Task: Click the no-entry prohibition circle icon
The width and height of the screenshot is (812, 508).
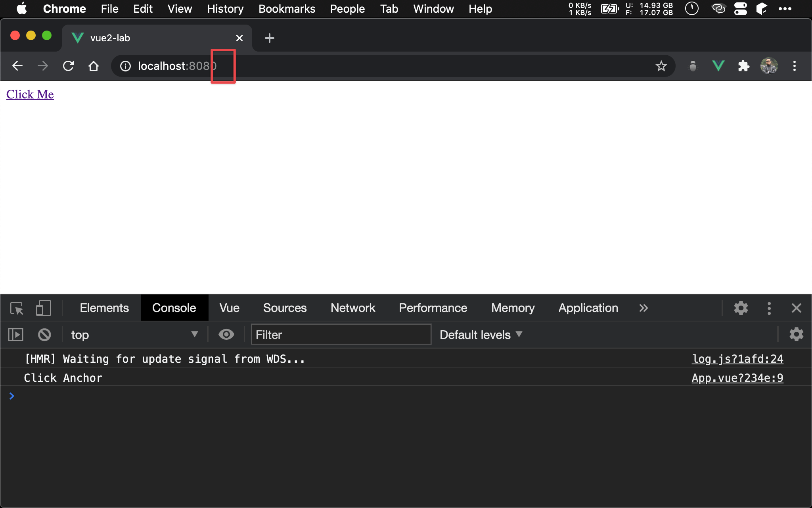Action: [44, 335]
